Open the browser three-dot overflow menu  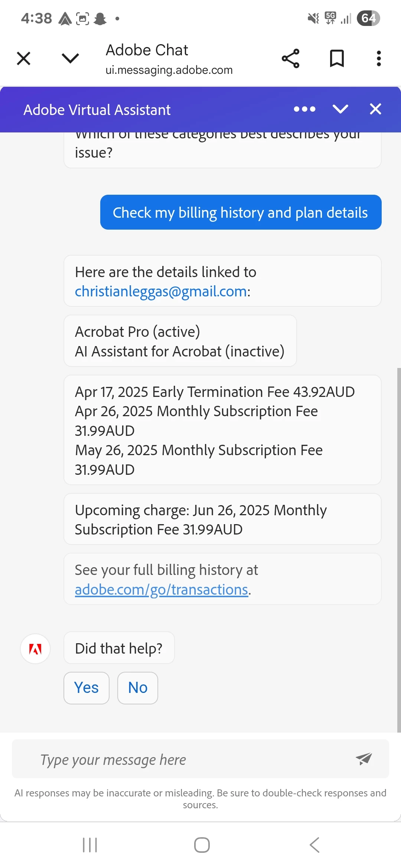click(379, 58)
